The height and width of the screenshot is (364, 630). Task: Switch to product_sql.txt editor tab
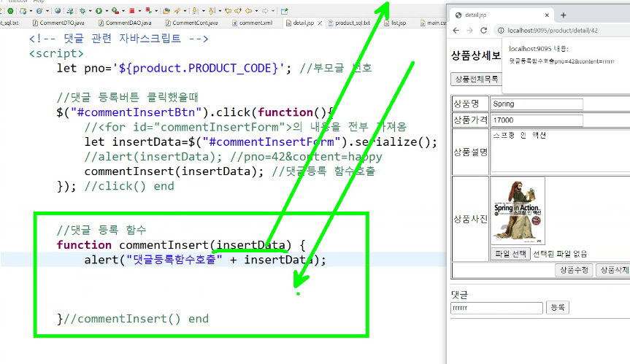coord(349,23)
